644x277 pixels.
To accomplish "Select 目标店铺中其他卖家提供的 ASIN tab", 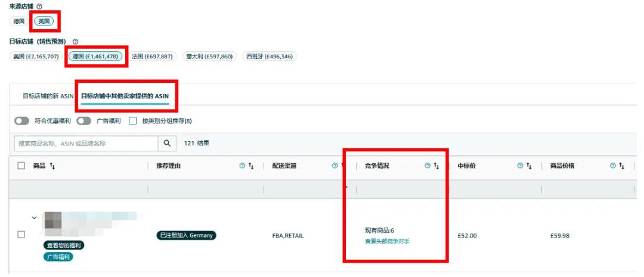I will [125, 95].
